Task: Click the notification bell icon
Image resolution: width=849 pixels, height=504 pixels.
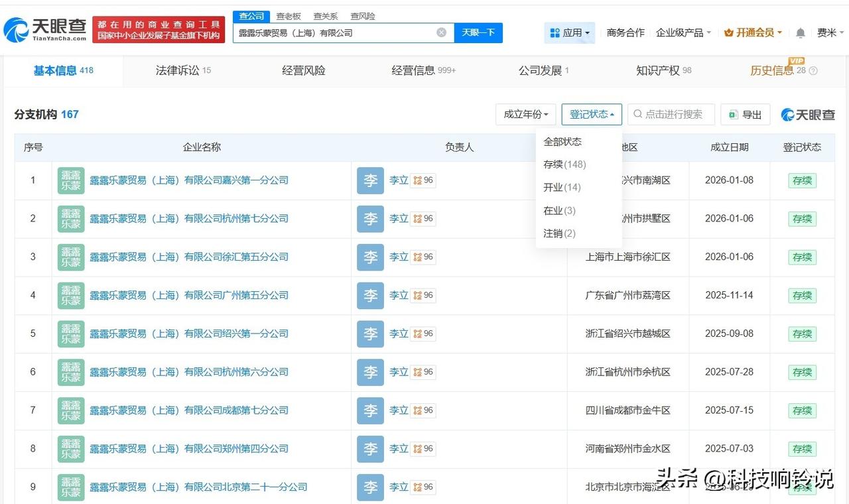Action: [x=801, y=32]
